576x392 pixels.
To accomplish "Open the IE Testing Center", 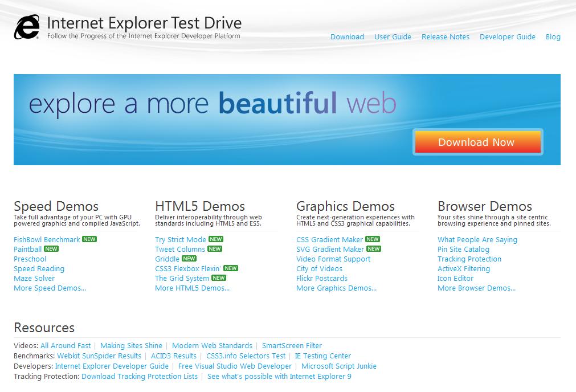I will [323, 356].
